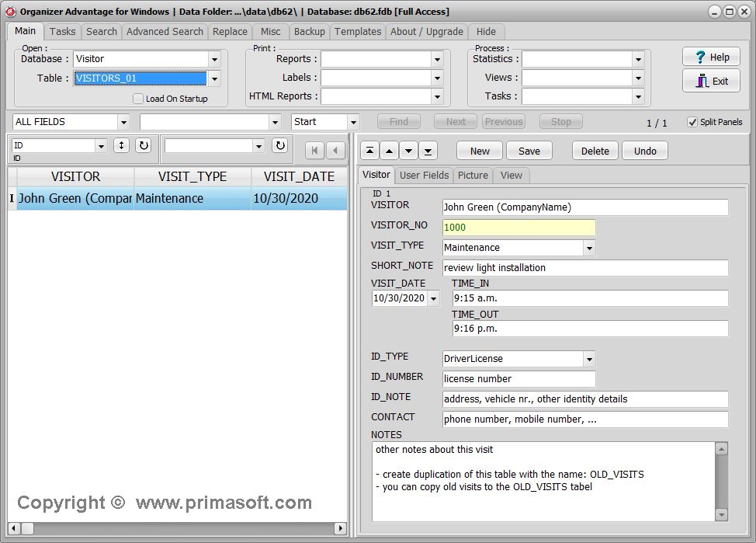Switch to the Picture tab
This screenshot has width=756, height=543.
click(473, 176)
